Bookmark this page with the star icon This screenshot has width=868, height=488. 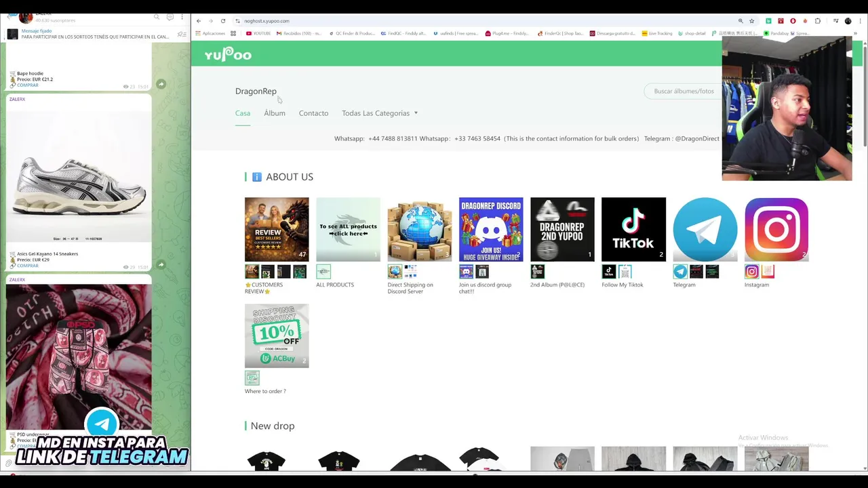[x=751, y=21]
